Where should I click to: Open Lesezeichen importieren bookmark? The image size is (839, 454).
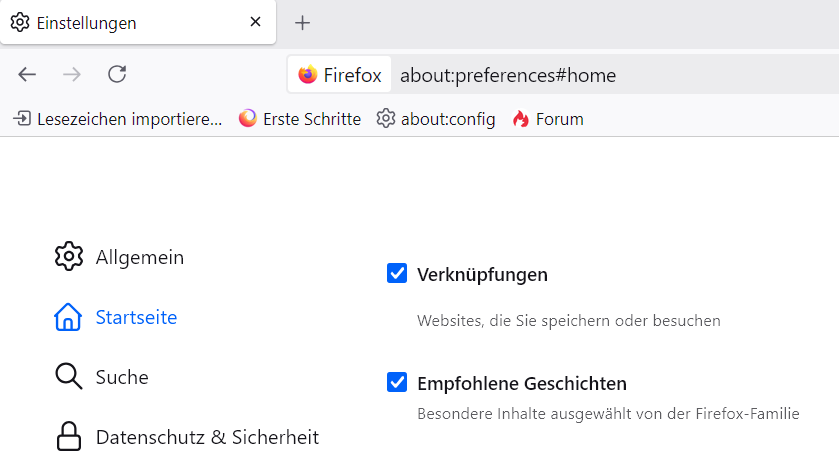click(x=118, y=119)
